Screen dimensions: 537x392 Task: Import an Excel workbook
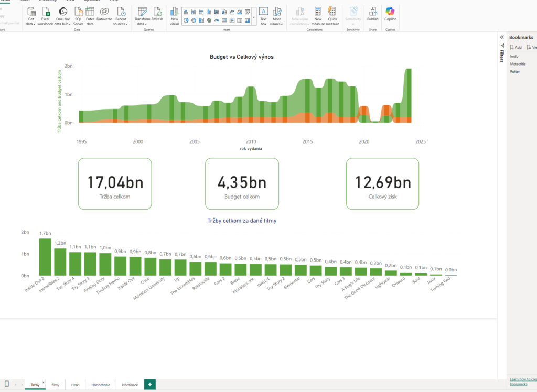coord(45,16)
